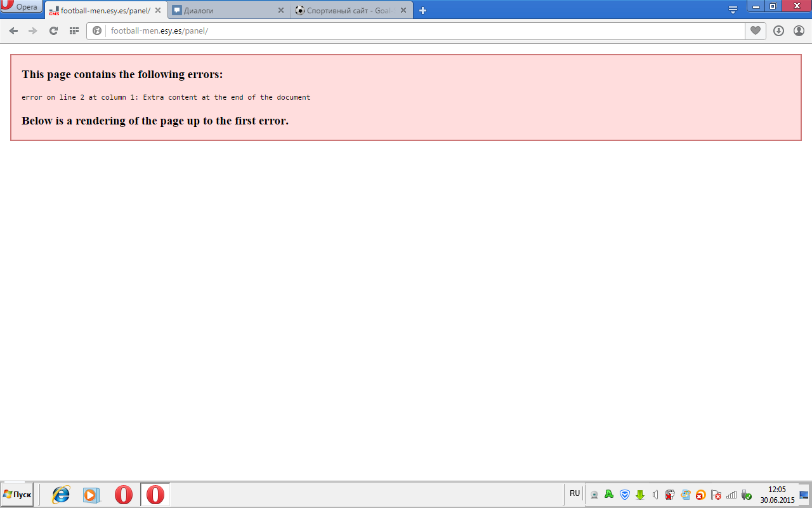Show site info globe icon in address bar
The image size is (812, 508).
coord(97,30)
